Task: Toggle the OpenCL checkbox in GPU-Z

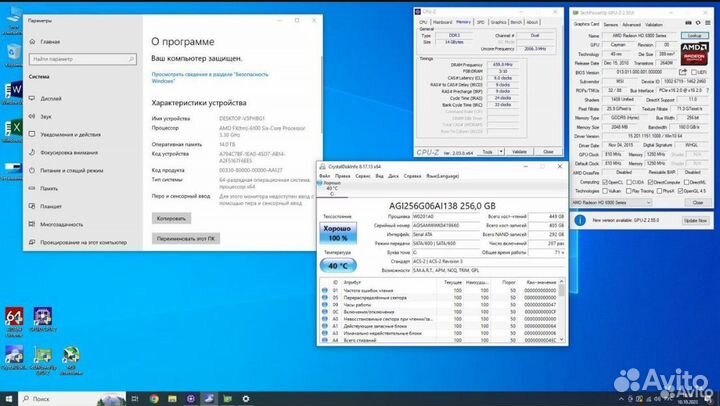Action: [x=605, y=182]
